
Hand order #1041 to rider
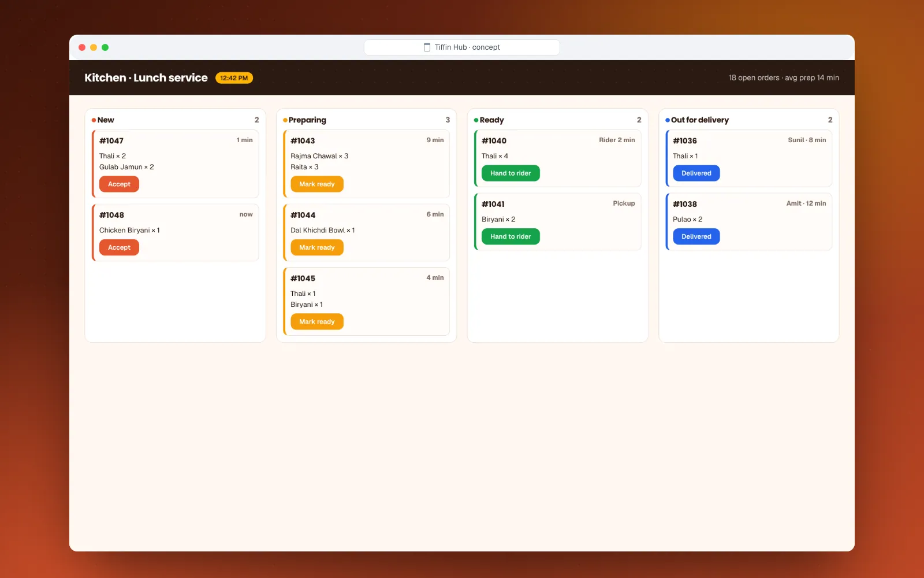click(x=511, y=236)
